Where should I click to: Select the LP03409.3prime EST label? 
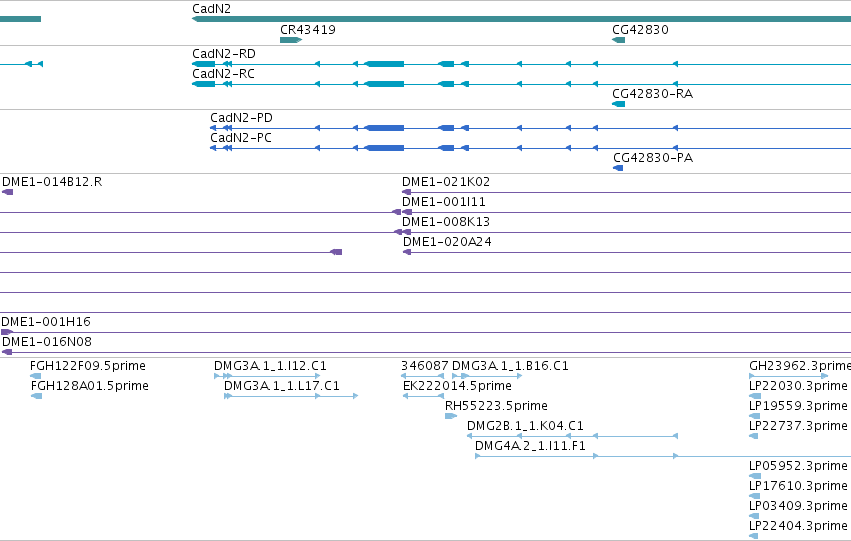click(798, 506)
